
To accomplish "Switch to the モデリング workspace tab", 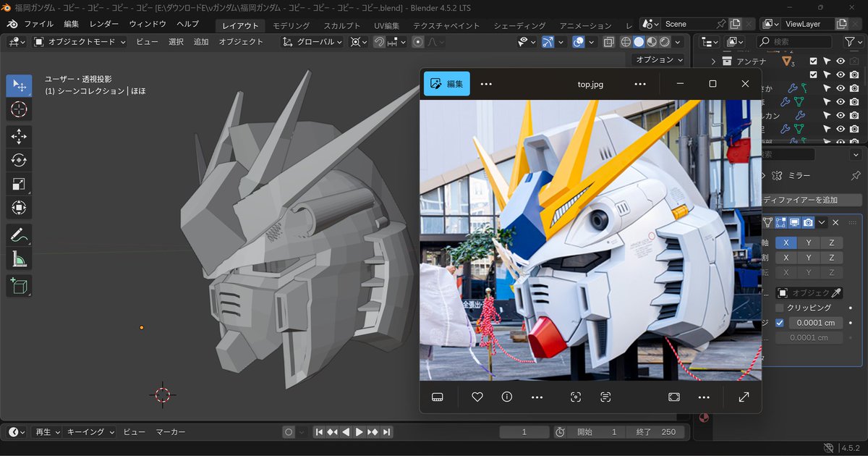I will pos(292,26).
